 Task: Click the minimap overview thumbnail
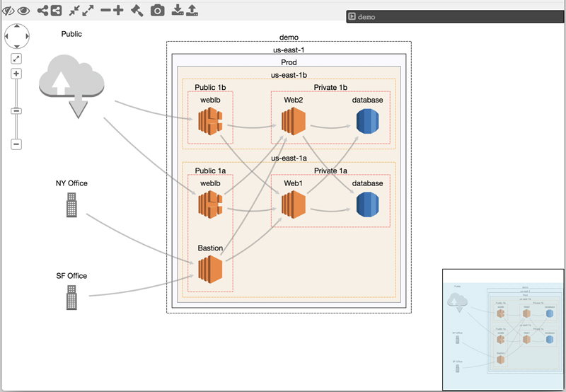(x=502, y=329)
